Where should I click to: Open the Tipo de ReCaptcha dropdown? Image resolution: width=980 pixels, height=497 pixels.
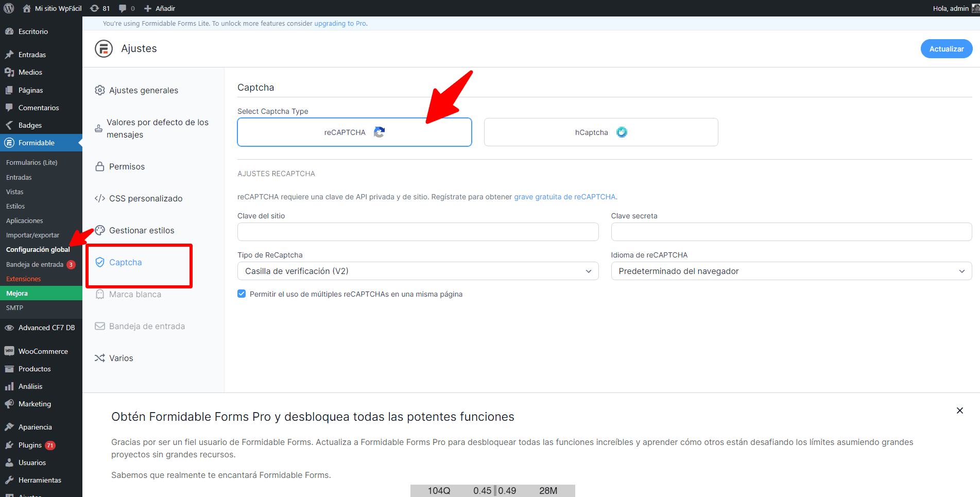pyautogui.click(x=418, y=271)
